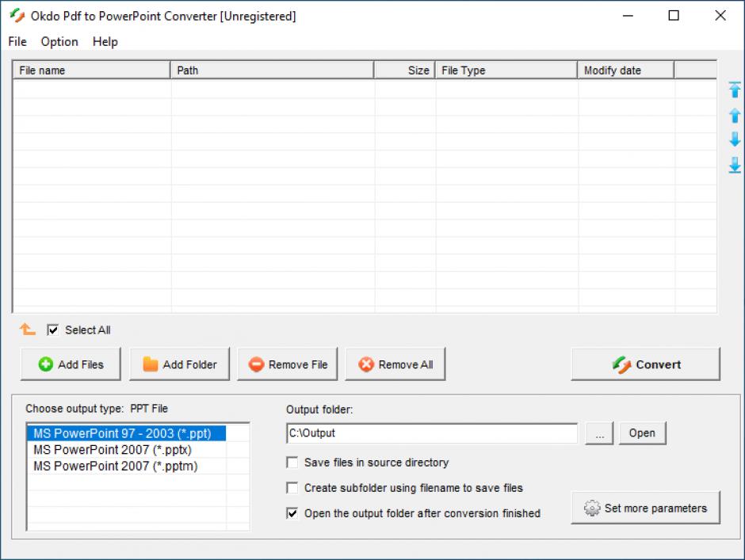Click Open button beside output folder
745x560 pixels.
(643, 433)
